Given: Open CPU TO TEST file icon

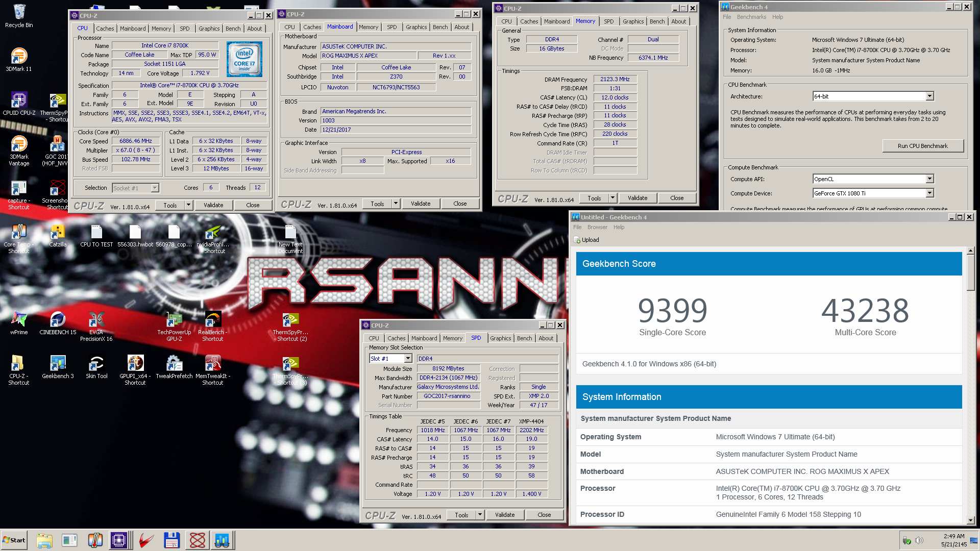Looking at the screenshot, I should coord(96,235).
